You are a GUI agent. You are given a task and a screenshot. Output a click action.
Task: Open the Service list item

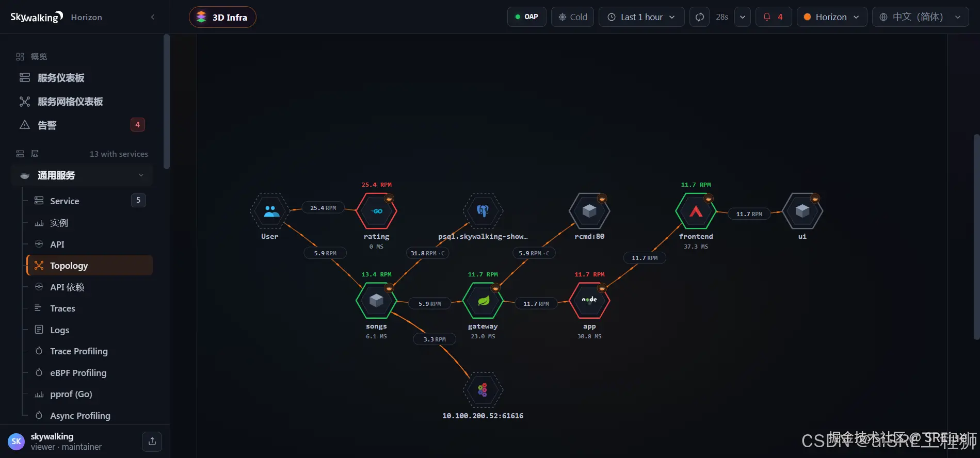89,201
